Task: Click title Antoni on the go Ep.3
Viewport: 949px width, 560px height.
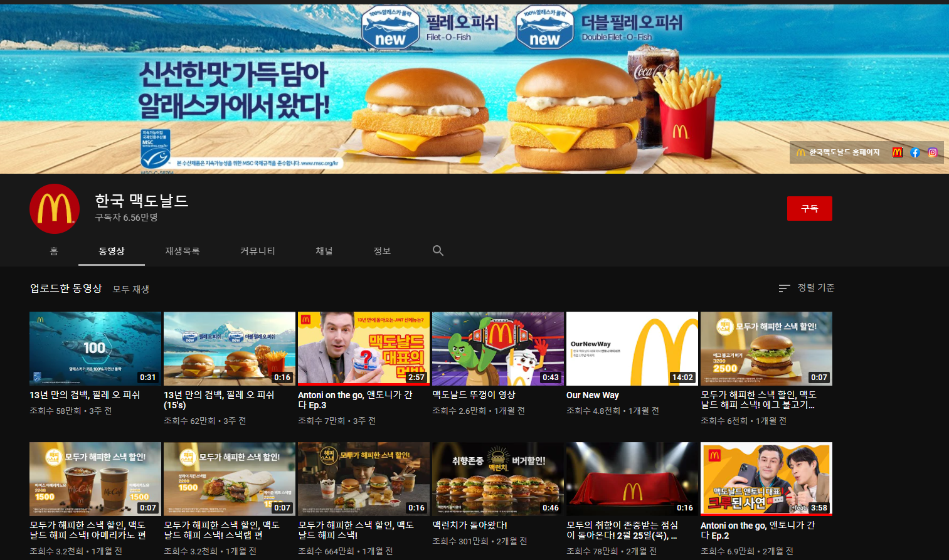Action: (355, 400)
